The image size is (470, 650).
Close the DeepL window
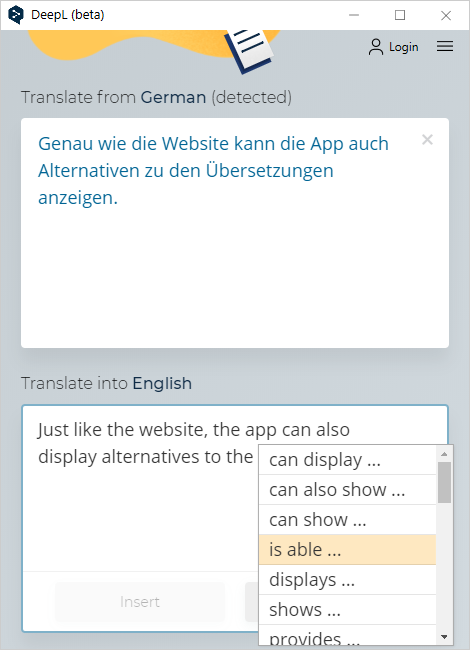pos(446,15)
